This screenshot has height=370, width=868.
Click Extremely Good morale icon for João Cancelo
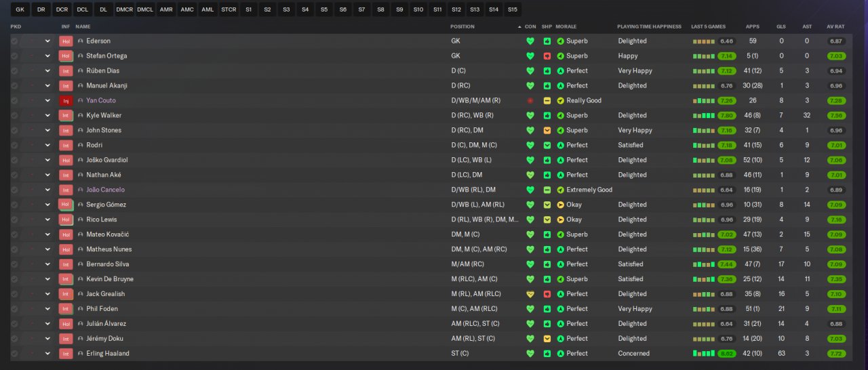coord(561,190)
